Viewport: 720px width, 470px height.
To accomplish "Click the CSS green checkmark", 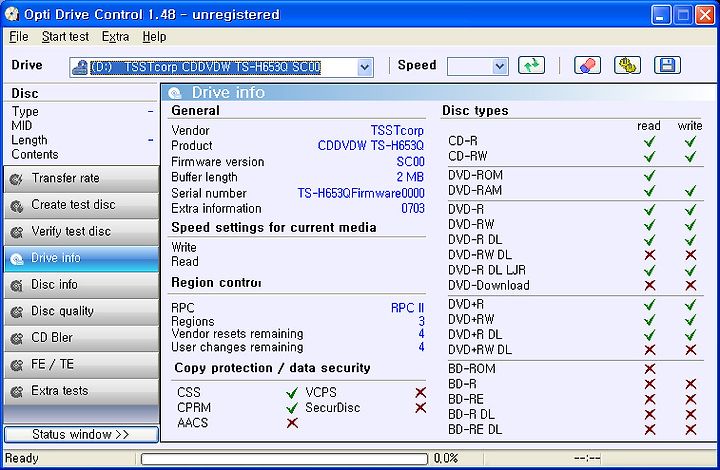I will click(x=292, y=393).
